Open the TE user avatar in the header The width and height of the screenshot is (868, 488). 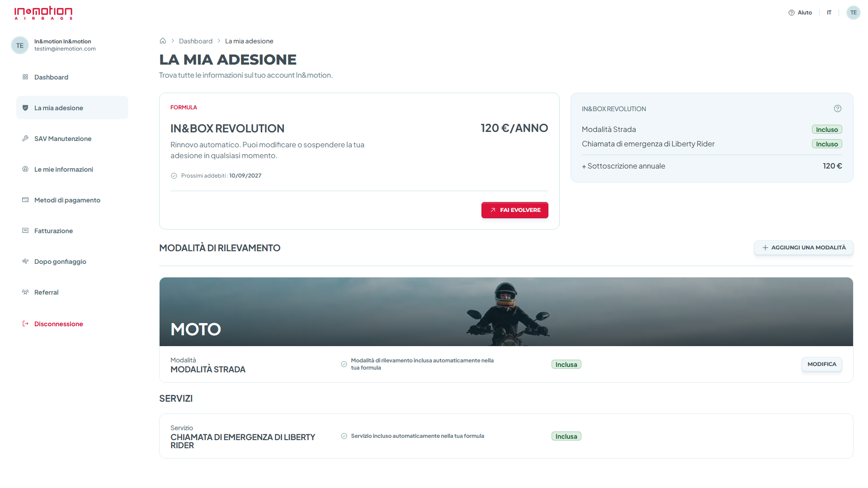pos(854,13)
